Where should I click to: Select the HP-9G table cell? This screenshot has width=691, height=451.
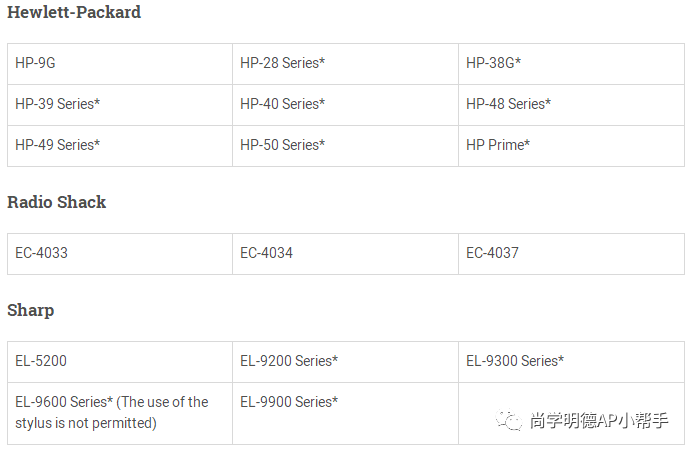coord(120,64)
